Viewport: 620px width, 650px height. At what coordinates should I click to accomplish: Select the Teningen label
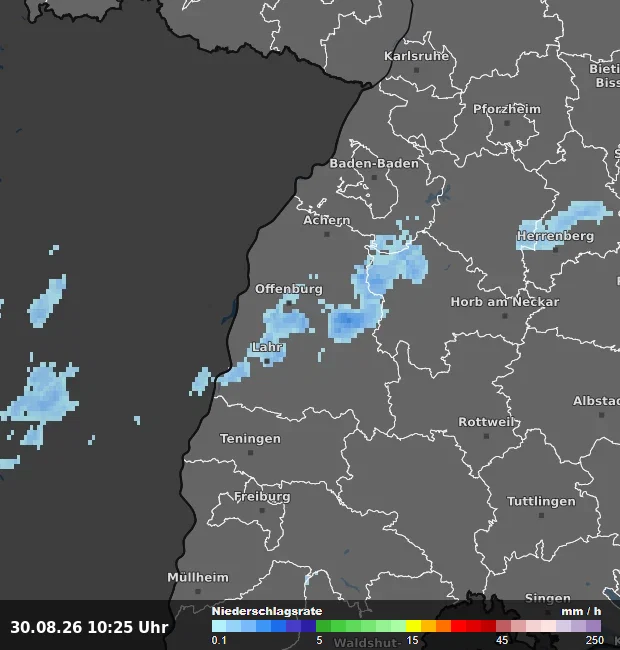250,439
